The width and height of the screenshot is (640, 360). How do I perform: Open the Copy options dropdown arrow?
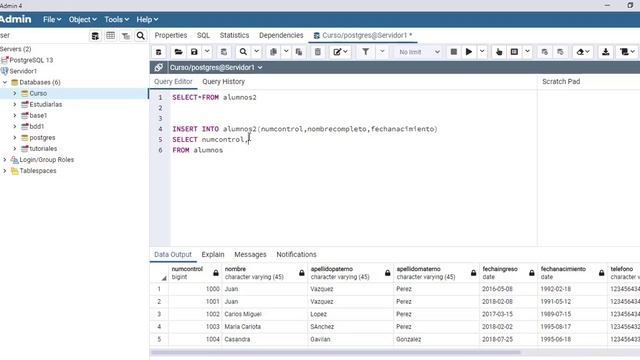point(286,52)
